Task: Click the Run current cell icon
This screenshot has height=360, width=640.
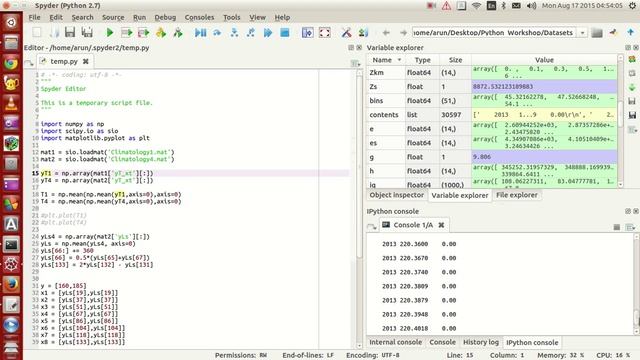Action: click(x=127, y=32)
